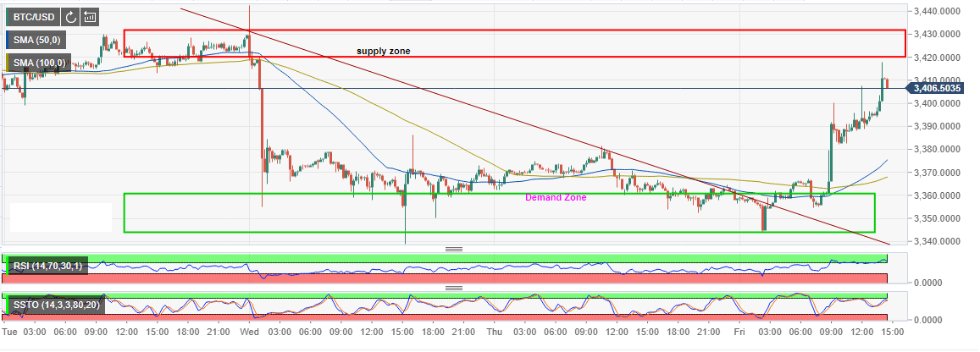980x352 pixels.
Task: Click the current price tag 3,406.5035
Action: pos(942,88)
